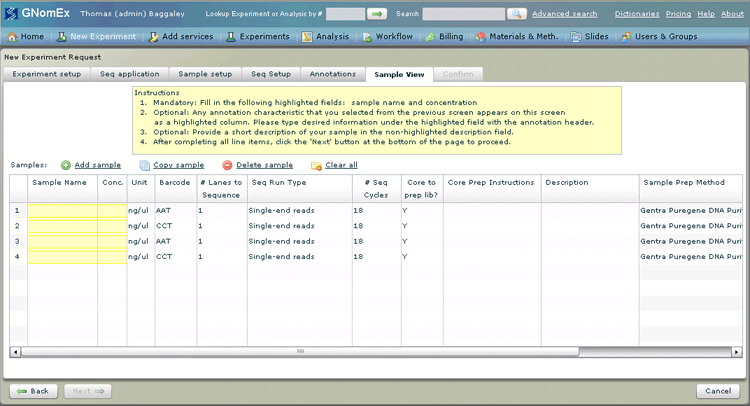The height and width of the screenshot is (406, 750).
Task: Click the horizontal scrollbar left arrow
Action: coord(15,352)
